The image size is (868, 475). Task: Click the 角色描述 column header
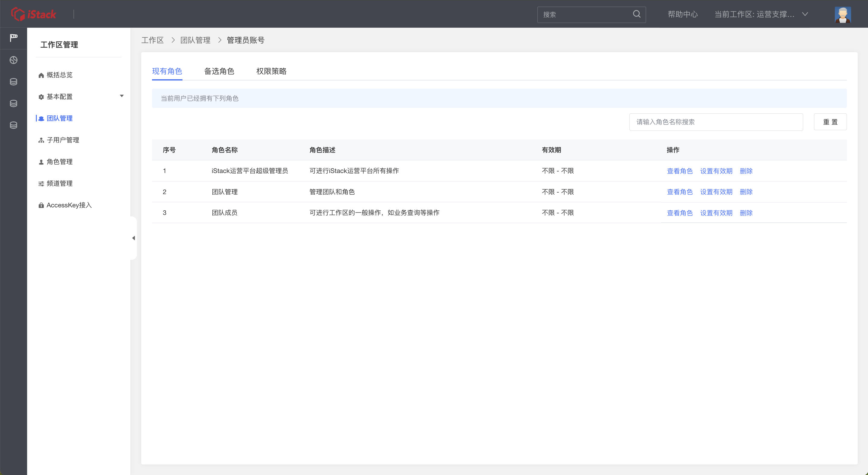(x=322, y=150)
